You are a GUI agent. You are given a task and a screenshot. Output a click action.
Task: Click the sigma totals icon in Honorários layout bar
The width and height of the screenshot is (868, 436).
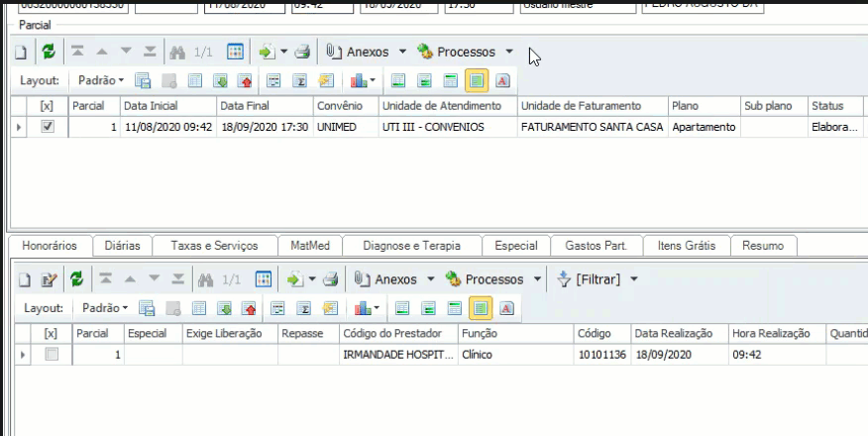pyautogui.click(x=303, y=308)
